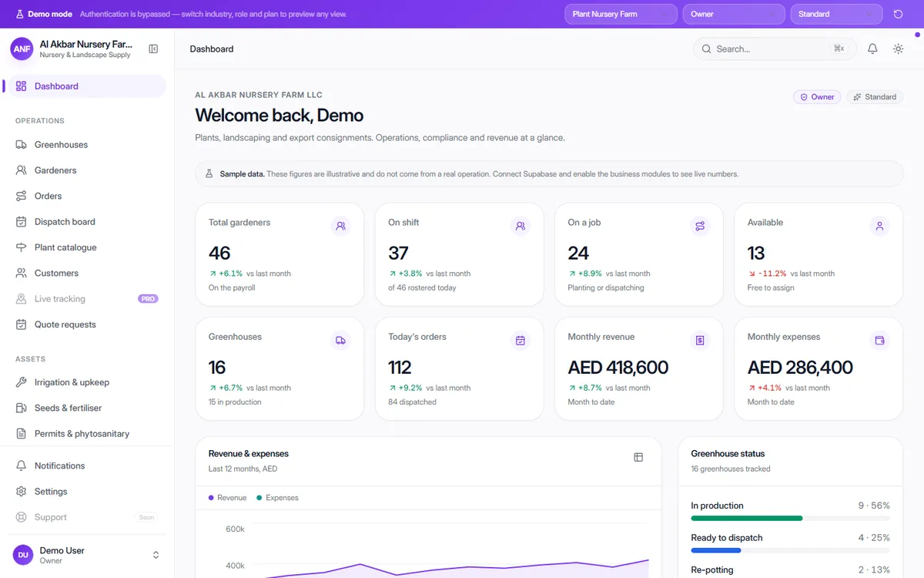Switch chart to table view icon
This screenshot has width=924, height=578.
pos(638,457)
